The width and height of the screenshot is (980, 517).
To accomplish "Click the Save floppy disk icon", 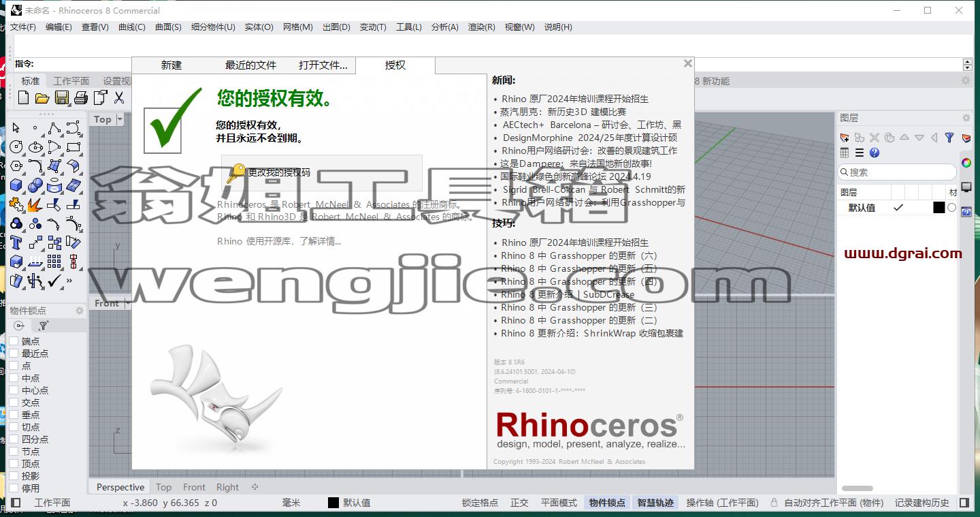I will (x=62, y=98).
